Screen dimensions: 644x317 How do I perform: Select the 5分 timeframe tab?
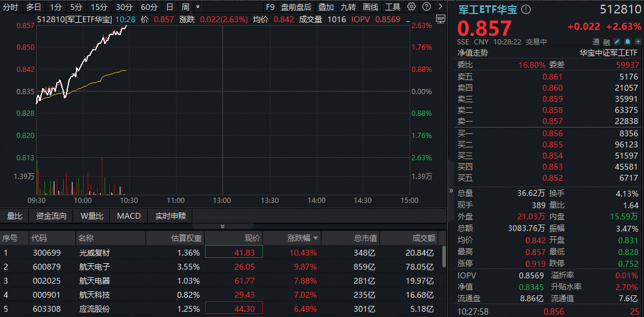click(x=76, y=7)
